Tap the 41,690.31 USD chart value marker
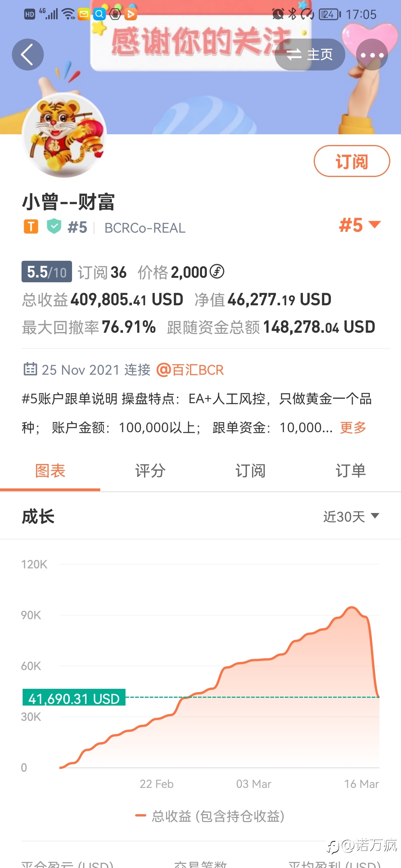This screenshot has height=868, width=401. pos(74,697)
